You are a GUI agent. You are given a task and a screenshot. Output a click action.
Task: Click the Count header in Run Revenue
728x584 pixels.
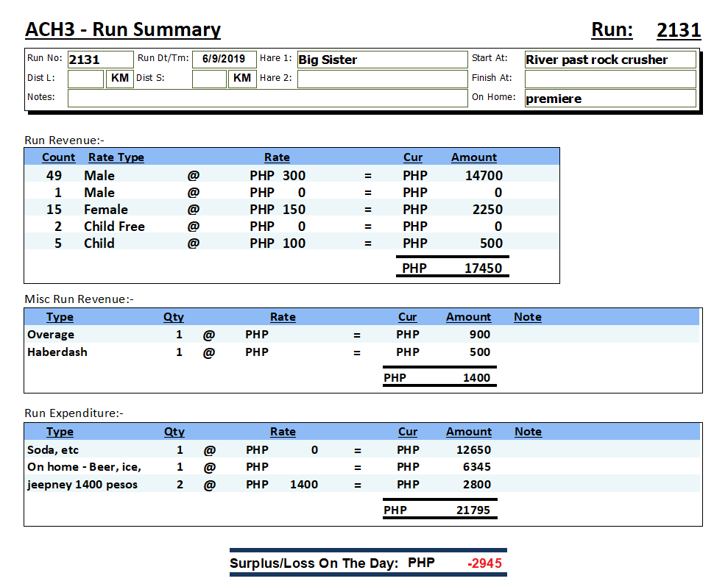pyautogui.click(x=58, y=157)
